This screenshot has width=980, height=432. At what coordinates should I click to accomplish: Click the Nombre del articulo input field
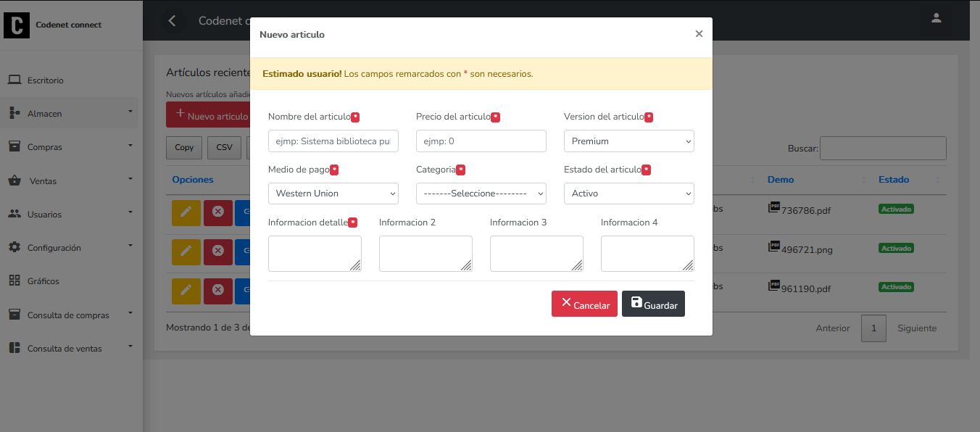333,141
